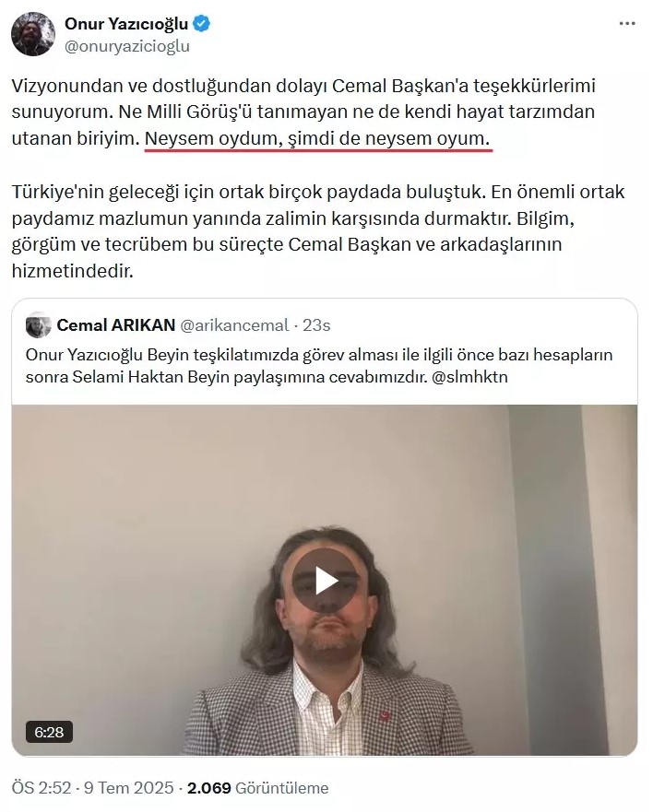Click the 6:28 video duration badge

click(x=49, y=732)
